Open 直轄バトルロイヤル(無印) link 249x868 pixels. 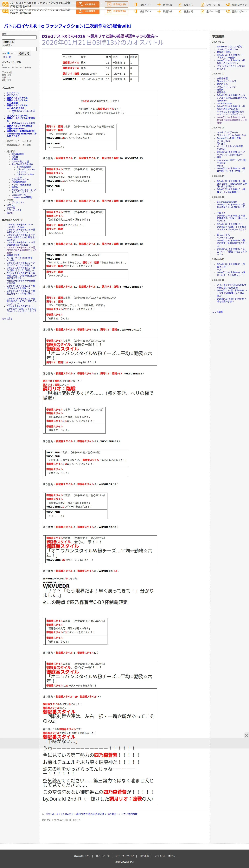pyautogui.click(x=20, y=126)
